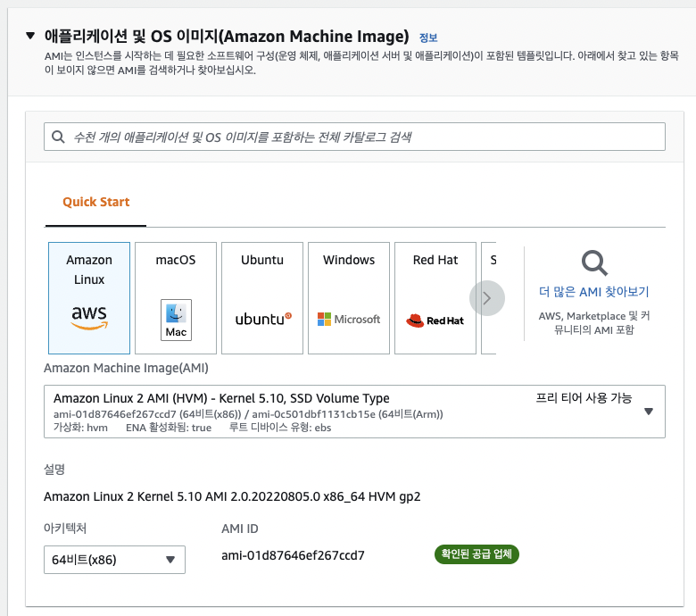Collapse the Amazon Machine Image section triangle
This screenshot has height=616, width=696.
(x=30, y=36)
